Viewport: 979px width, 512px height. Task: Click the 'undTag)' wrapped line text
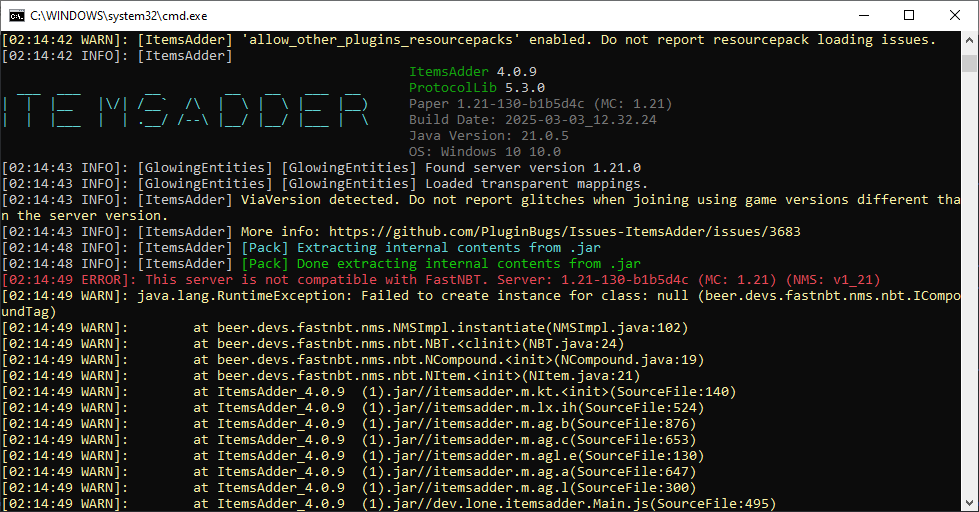[x=29, y=312]
